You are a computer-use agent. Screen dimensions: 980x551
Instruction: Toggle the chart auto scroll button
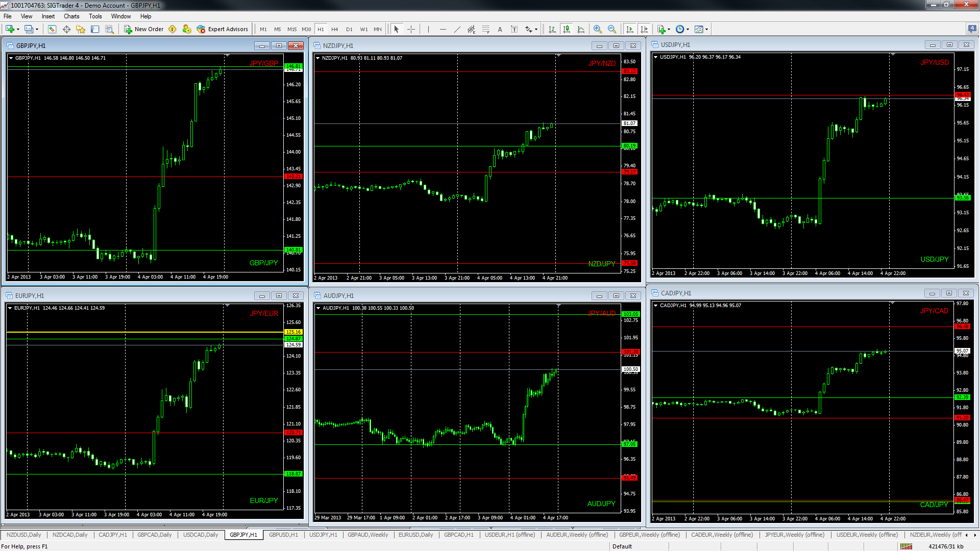pos(630,29)
